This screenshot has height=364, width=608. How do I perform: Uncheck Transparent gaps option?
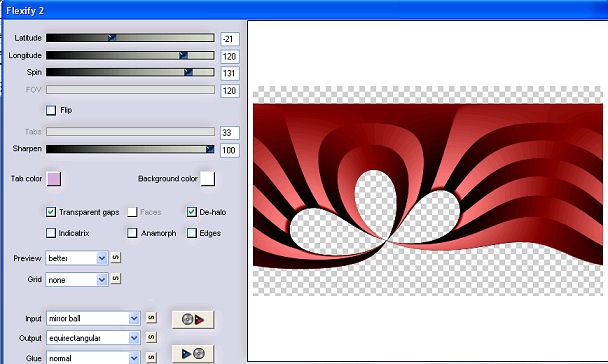pyautogui.click(x=51, y=212)
